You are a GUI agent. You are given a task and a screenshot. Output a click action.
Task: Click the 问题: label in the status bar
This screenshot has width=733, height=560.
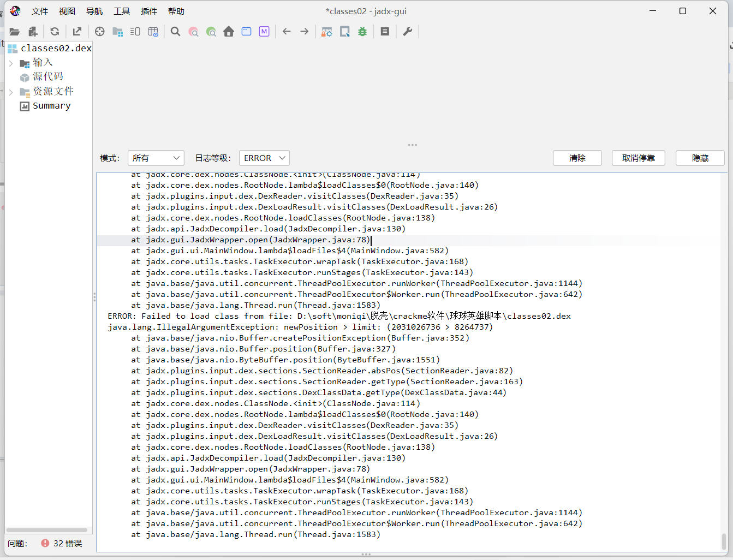(17, 544)
